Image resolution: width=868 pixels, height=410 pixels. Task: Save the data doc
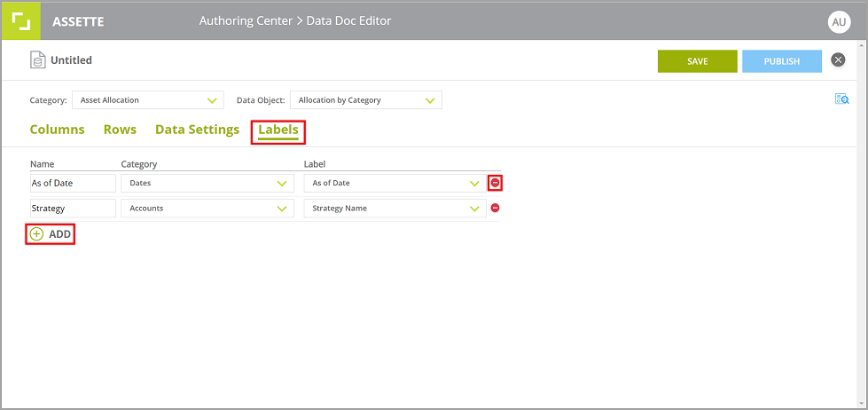(x=698, y=61)
